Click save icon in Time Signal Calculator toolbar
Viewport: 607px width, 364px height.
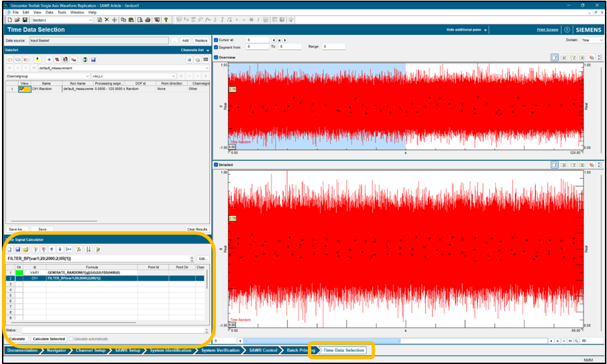[17, 249]
